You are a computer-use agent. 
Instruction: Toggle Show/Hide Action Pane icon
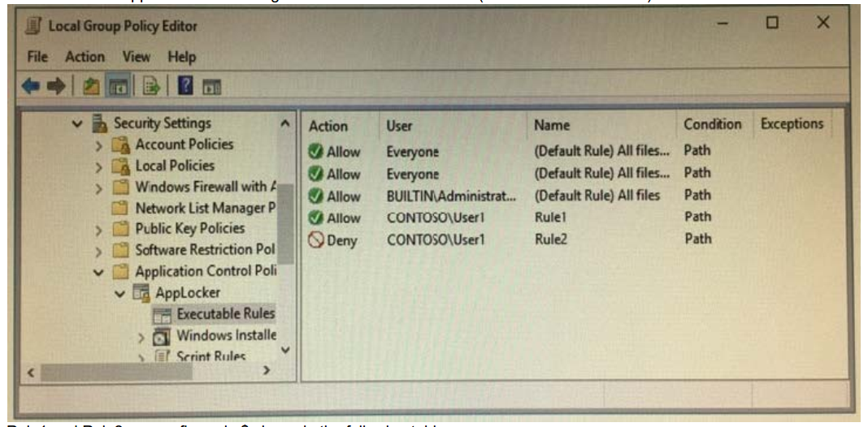[x=212, y=86]
